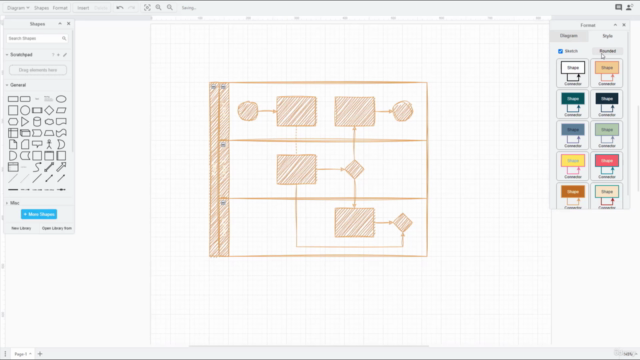Open the Shapes menu in the toolbar
This screenshot has height=360, width=640.
tap(41, 8)
